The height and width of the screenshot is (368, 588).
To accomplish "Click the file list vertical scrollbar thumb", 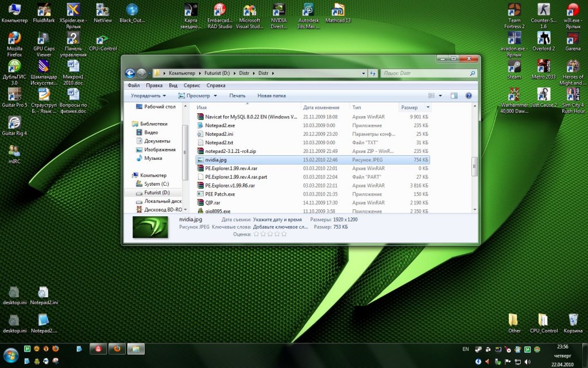I will [x=474, y=166].
